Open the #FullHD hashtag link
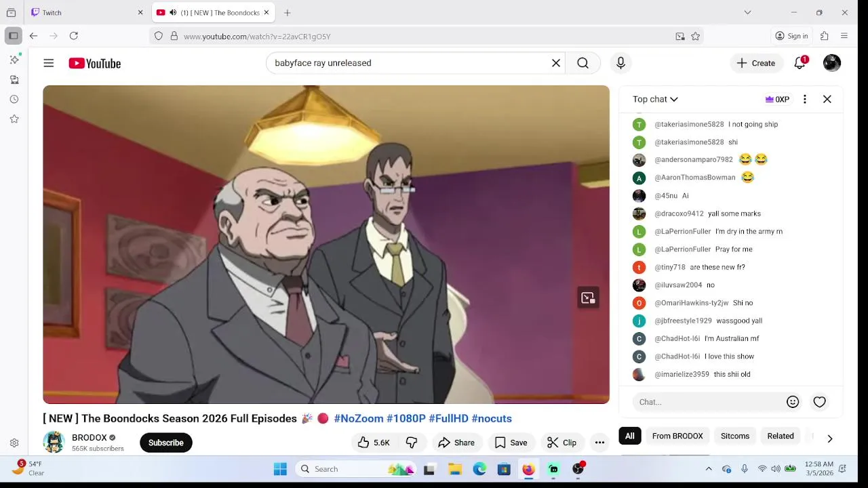This screenshot has width=868, height=488. point(448,419)
